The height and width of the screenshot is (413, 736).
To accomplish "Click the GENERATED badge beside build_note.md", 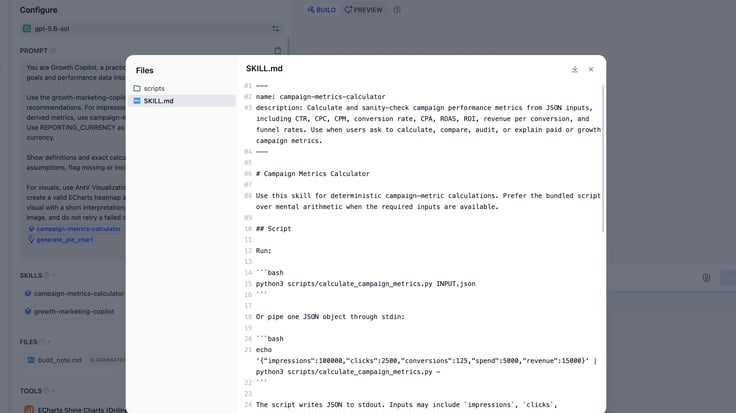I will (x=107, y=360).
